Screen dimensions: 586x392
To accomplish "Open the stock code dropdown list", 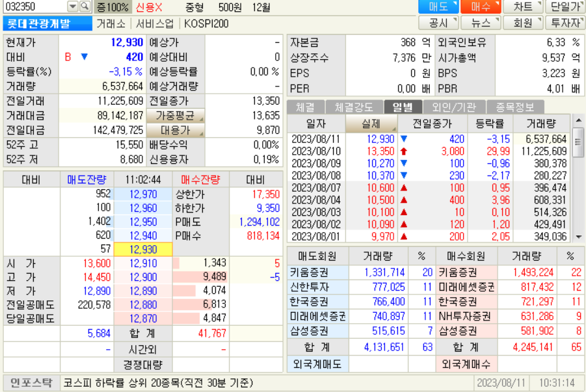I will [73, 7].
